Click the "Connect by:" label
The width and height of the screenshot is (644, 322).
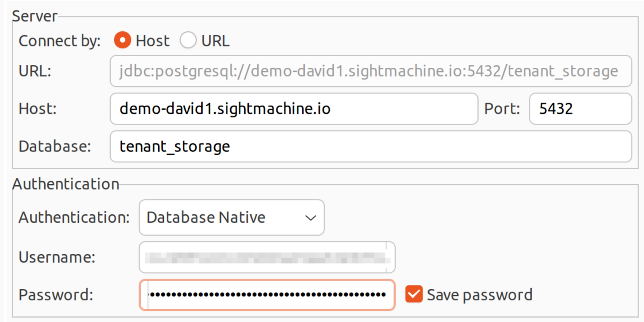click(x=60, y=41)
